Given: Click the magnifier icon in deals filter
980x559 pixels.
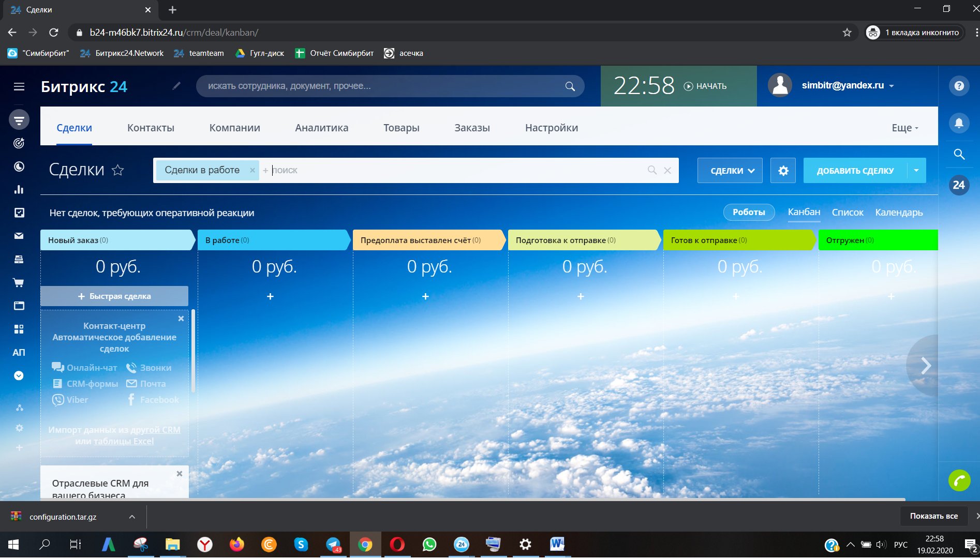Looking at the screenshot, I should click(x=652, y=170).
